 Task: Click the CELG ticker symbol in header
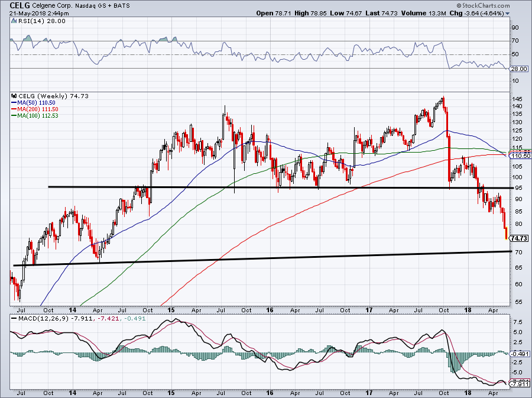tap(20, 5)
